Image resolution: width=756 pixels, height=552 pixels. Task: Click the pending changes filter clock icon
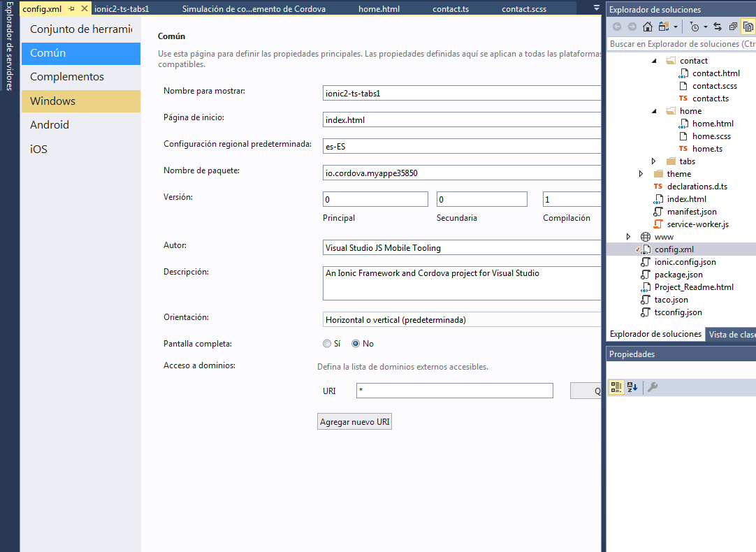[694, 27]
